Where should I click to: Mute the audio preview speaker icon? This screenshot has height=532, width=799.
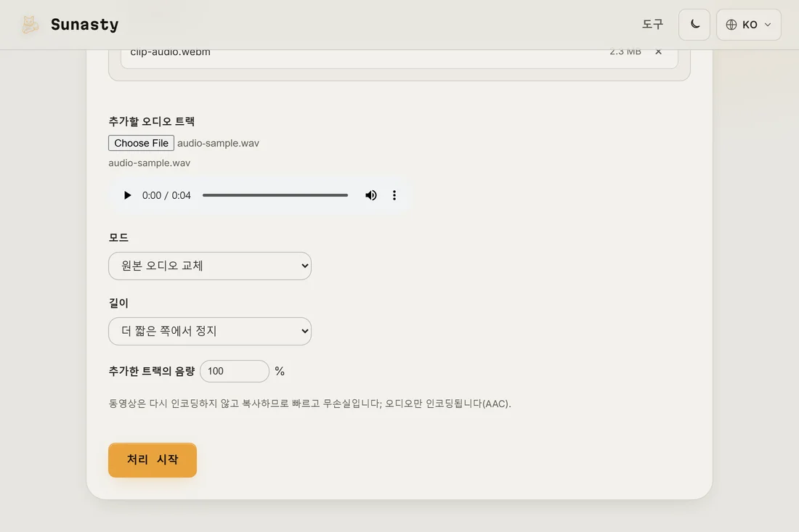pos(371,195)
